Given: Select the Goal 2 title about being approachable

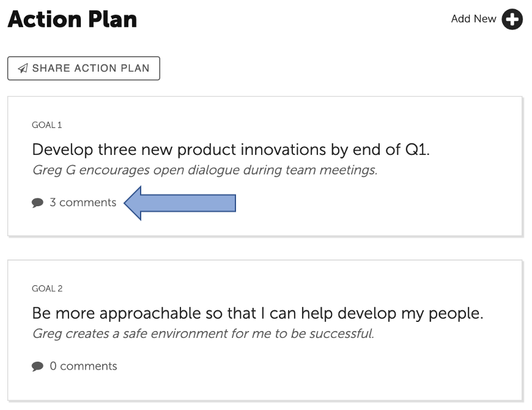Looking at the screenshot, I should (x=257, y=313).
